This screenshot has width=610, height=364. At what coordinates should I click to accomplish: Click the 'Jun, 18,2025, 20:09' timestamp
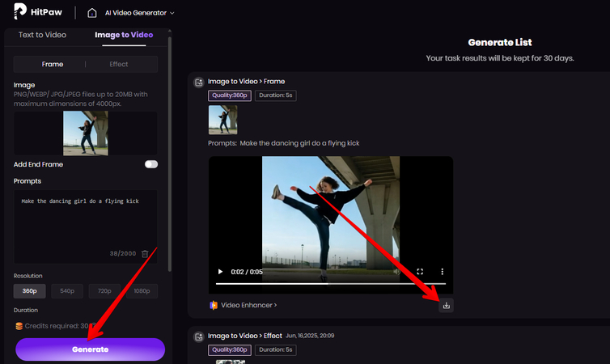pos(310,336)
